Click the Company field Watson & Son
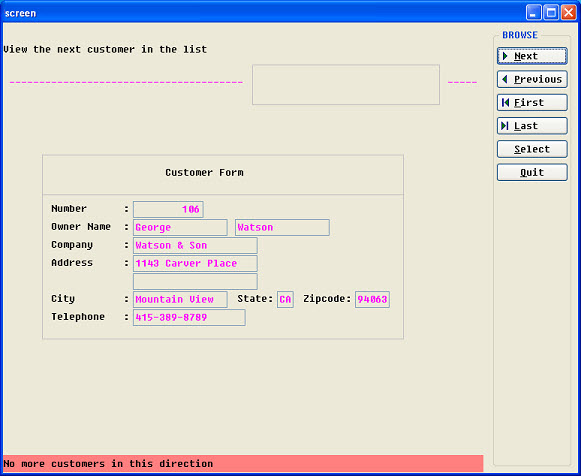 point(195,246)
